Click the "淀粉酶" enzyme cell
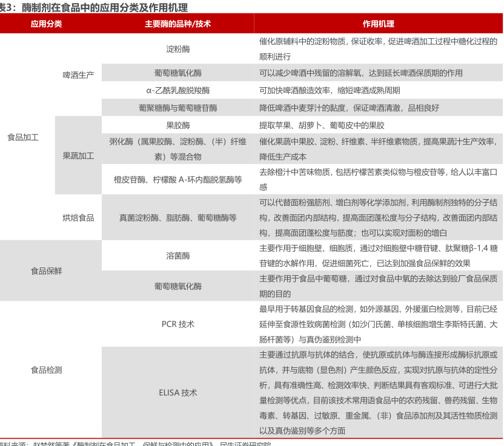504x446 pixels. (177, 49)
